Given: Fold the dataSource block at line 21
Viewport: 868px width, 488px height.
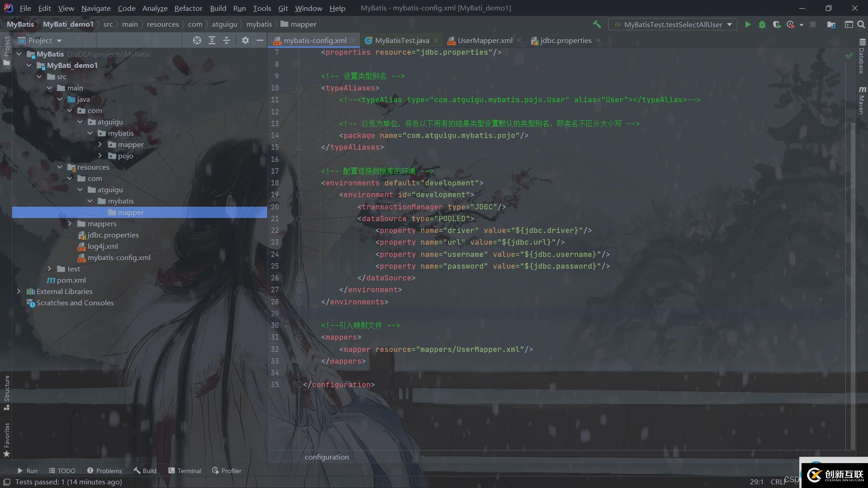Looking at the screenshot, I should click(299, 218).
